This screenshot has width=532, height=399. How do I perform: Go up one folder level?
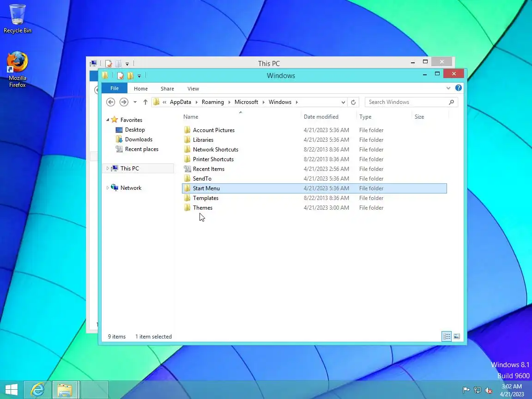145,102
